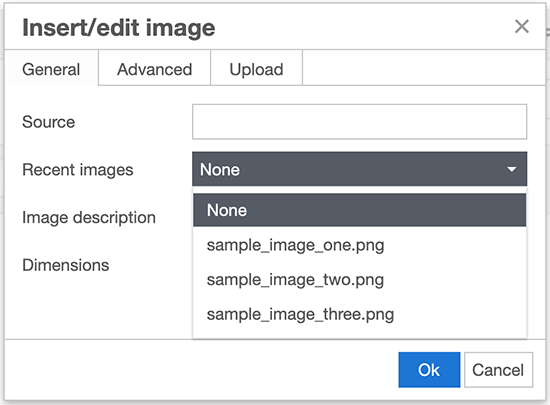Switch to the General tab
This screenshot has width=550, height=405.
coord(52,68)
